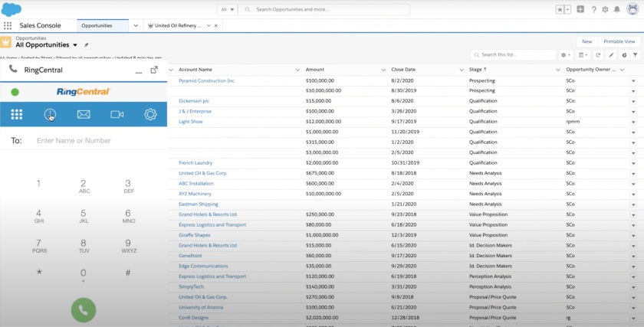This screenshot has height=327, width=644.
Task: Open row actions for Pyramid Construction Inc.
Action: click(633, 81)
